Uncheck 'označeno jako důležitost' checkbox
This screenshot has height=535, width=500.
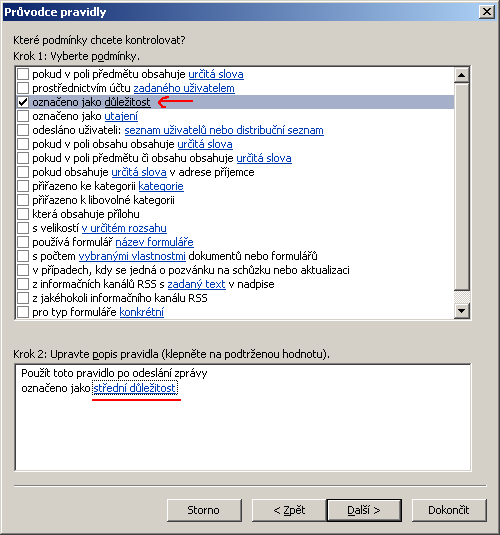point(23,102)
